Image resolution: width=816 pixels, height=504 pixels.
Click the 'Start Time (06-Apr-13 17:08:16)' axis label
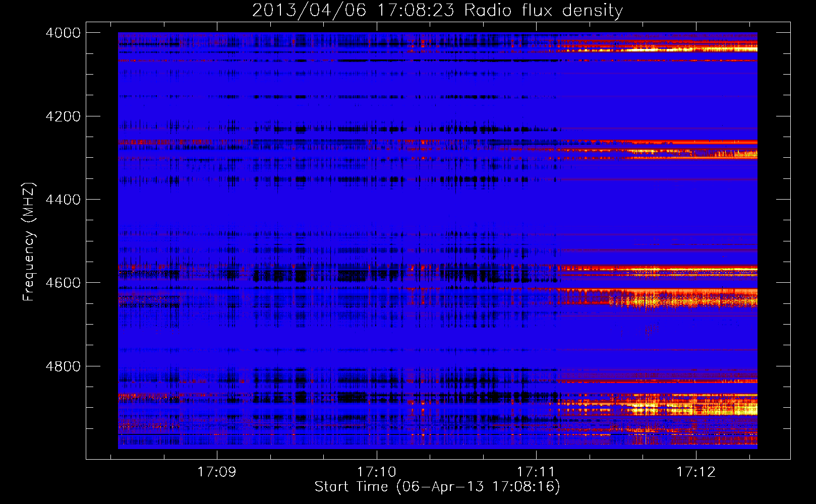click(x=437, y=487)
